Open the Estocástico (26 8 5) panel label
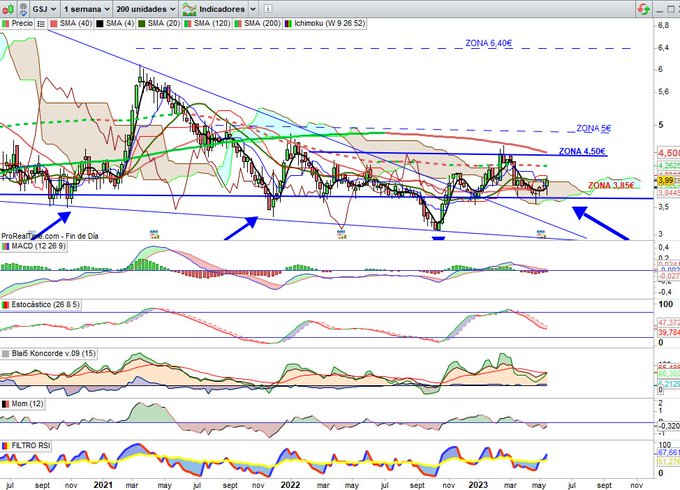 point(41,305)
